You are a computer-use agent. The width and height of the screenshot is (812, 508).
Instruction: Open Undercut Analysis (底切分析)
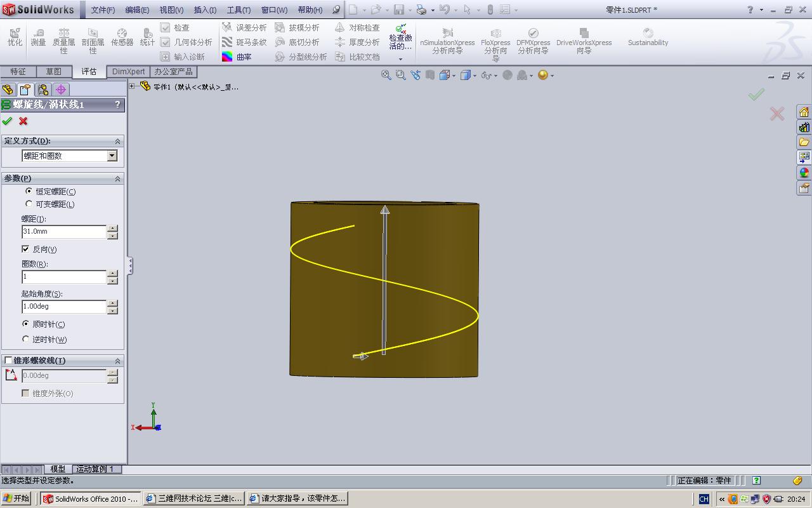(x=297, y=43)
